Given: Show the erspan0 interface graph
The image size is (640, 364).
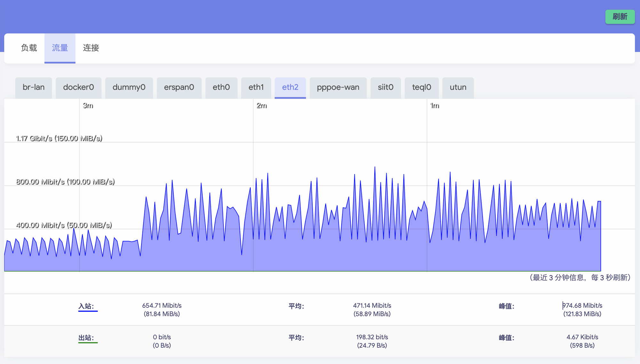Looking at the screenshot, I should [179, 87].
